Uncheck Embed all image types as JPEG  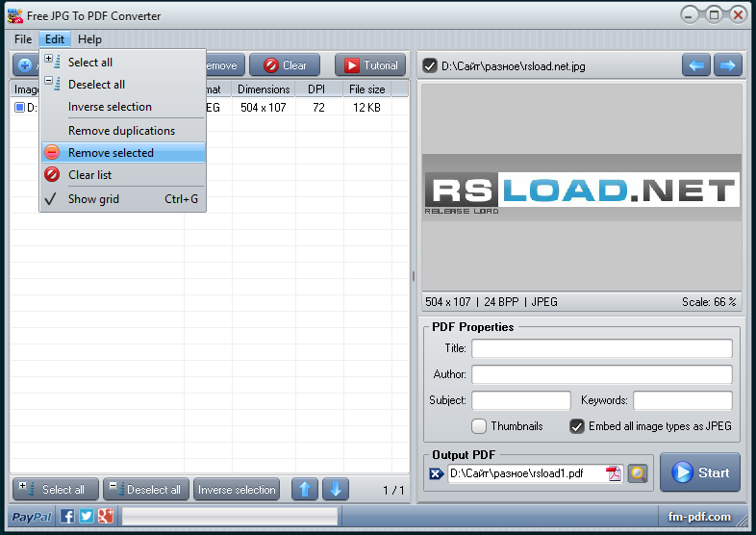click(577, 426)
